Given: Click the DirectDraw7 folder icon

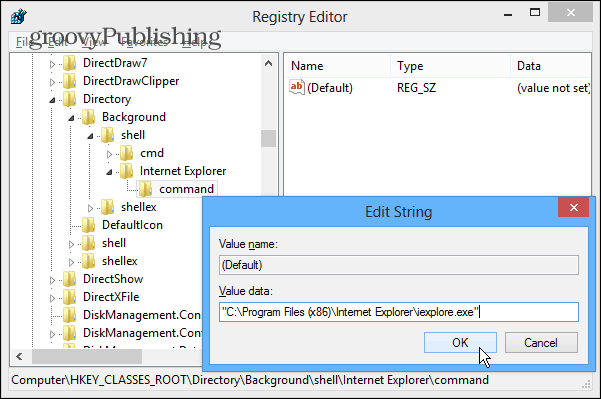Looking at the screenshot, I should tap(69, 63).
